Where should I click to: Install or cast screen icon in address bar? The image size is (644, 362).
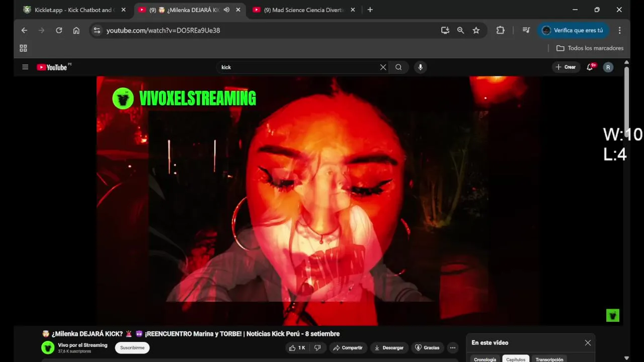point(445,30)
